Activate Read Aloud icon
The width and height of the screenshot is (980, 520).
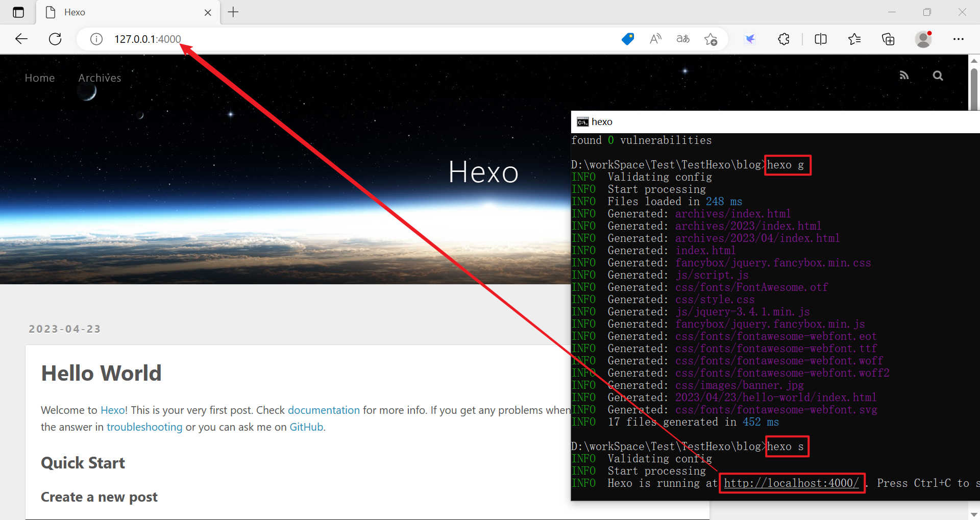(x=655, y=39)
